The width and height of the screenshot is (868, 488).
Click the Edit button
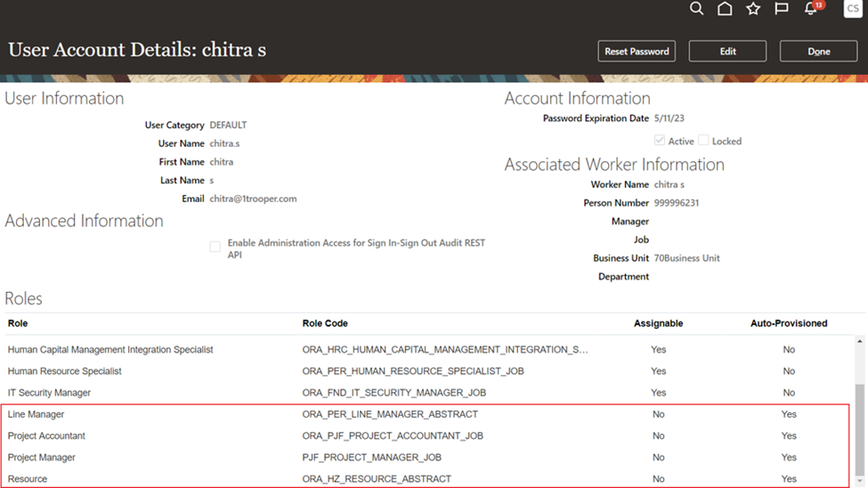pos(727,52)
